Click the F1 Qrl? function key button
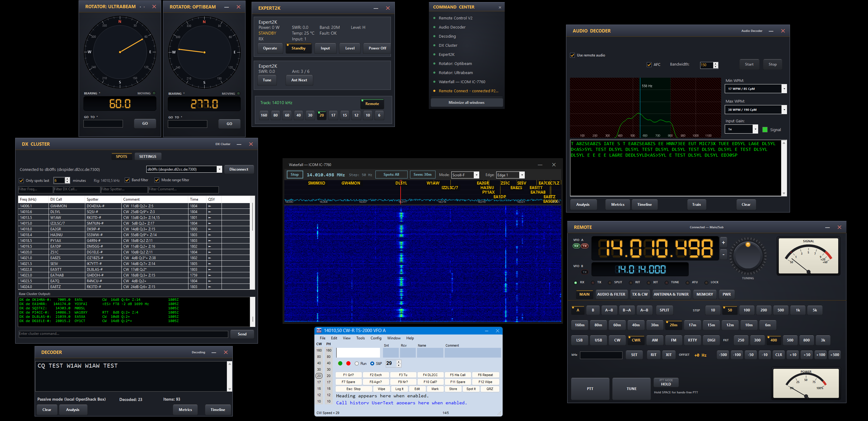868x421 pixels. tap(348, 375)
